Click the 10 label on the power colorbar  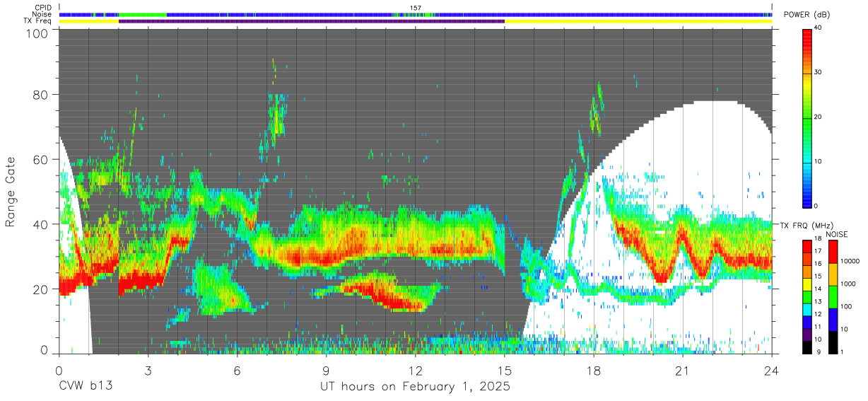pos(819,161)
